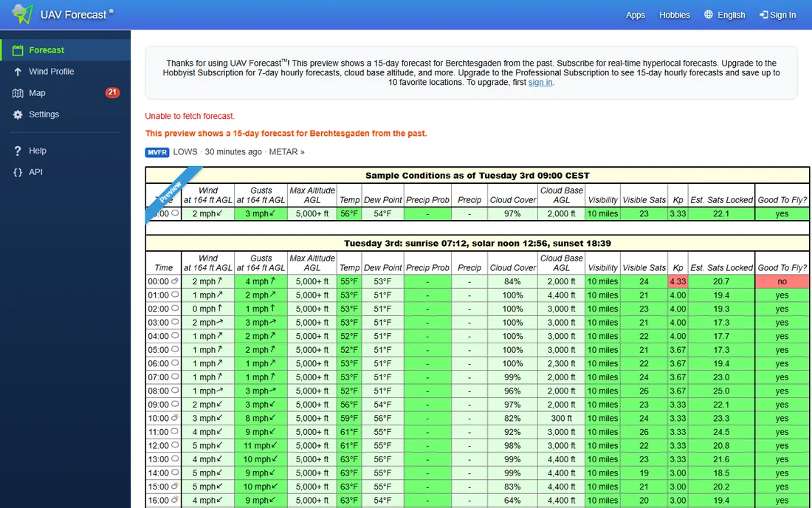
Task: Click the UAV Forecast title text
Action: coord(74,15)
